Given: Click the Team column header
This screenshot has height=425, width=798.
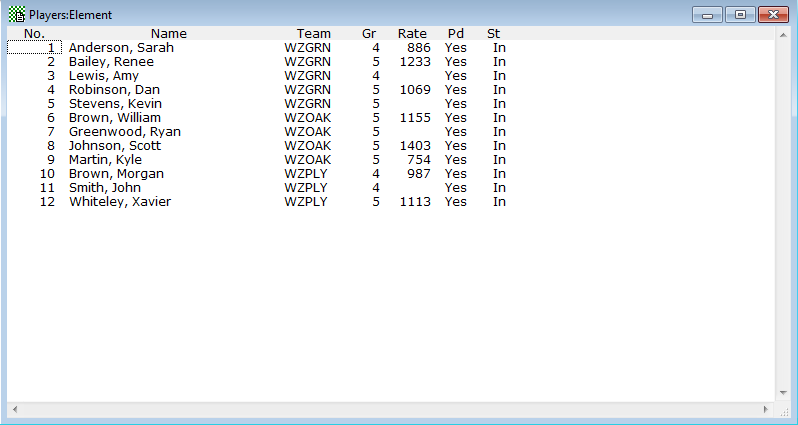Looking at the screenshot, I should pyautogui.click(x=313, y=34).
